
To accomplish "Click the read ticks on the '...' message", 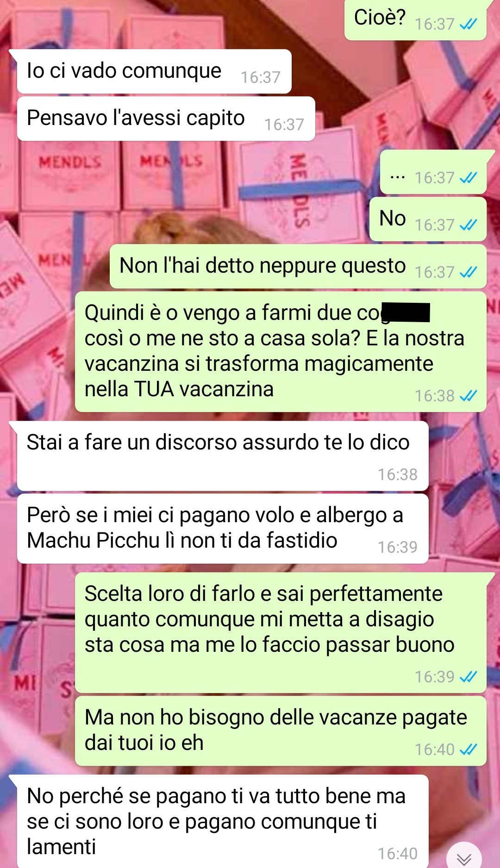I will tap(468, 178).
